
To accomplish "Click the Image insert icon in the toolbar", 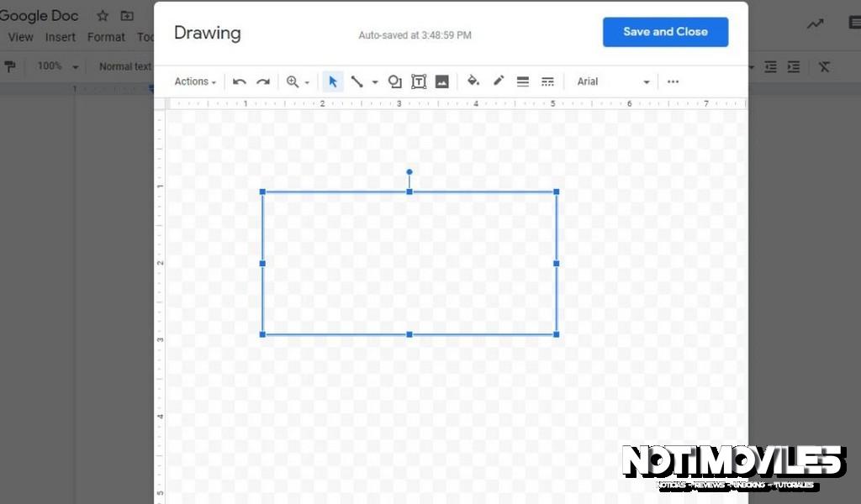I will 442,81.
